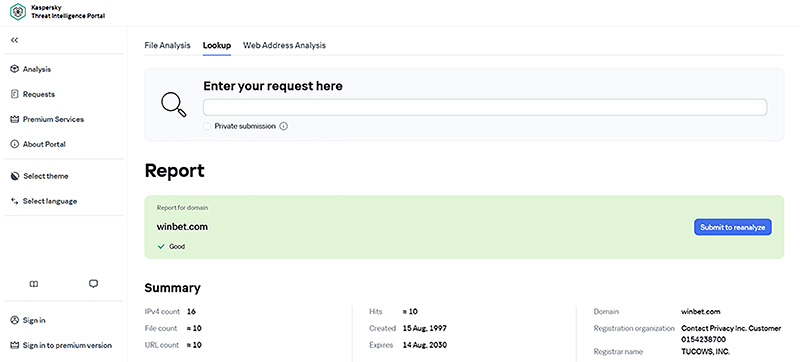The image size is (800, 362).
Task: Click the Premium Services icon
Action: point(14,119)
